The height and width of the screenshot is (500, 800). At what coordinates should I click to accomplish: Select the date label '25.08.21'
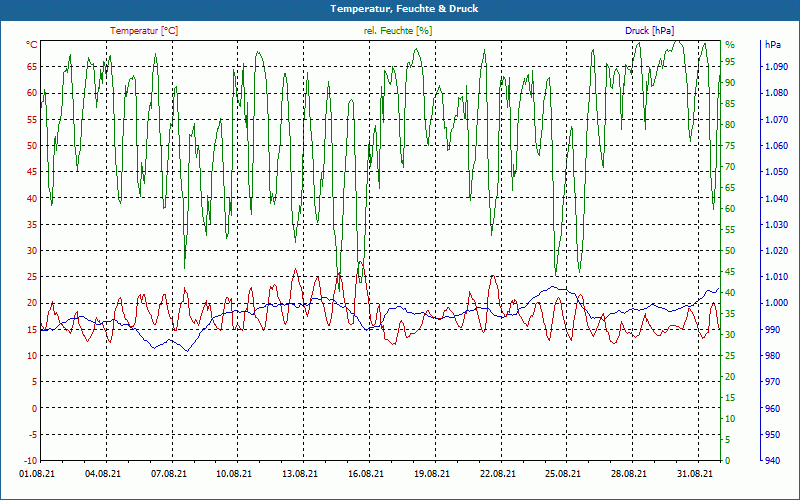pyautogui.click(x=563, y=473)
